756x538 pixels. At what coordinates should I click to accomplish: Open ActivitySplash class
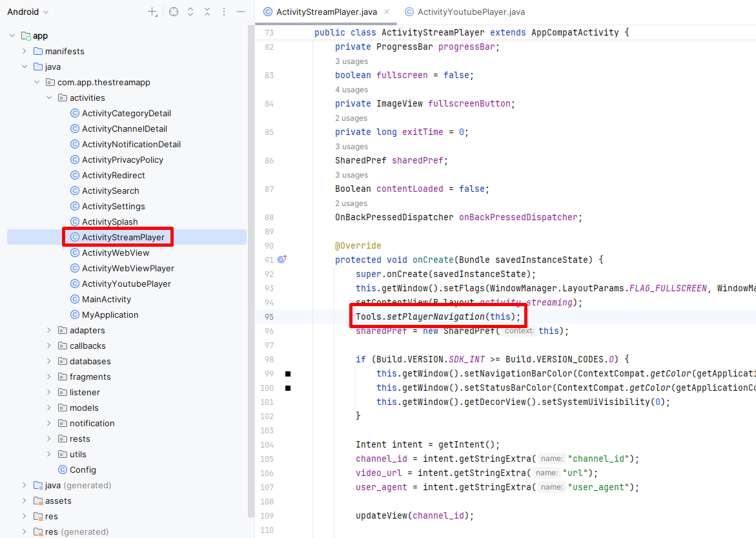click(105, 222)
